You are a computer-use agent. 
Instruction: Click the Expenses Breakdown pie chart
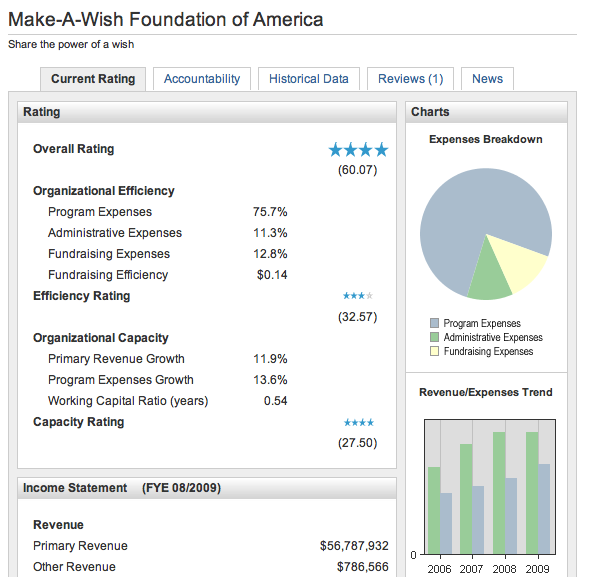pos(486,234)
